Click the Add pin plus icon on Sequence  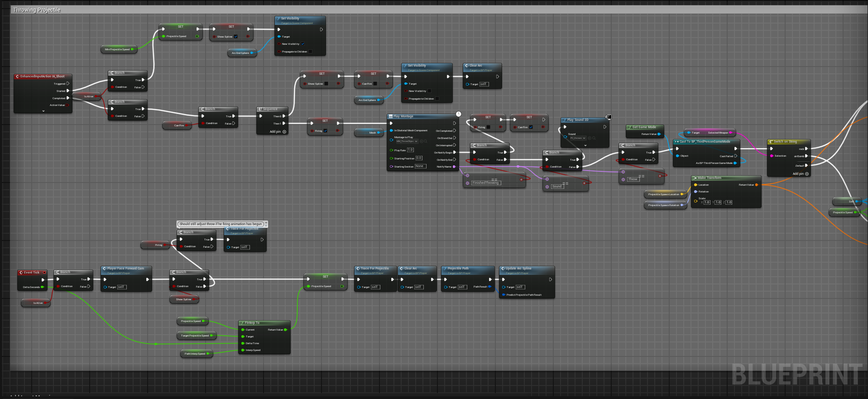coord(284,132)
